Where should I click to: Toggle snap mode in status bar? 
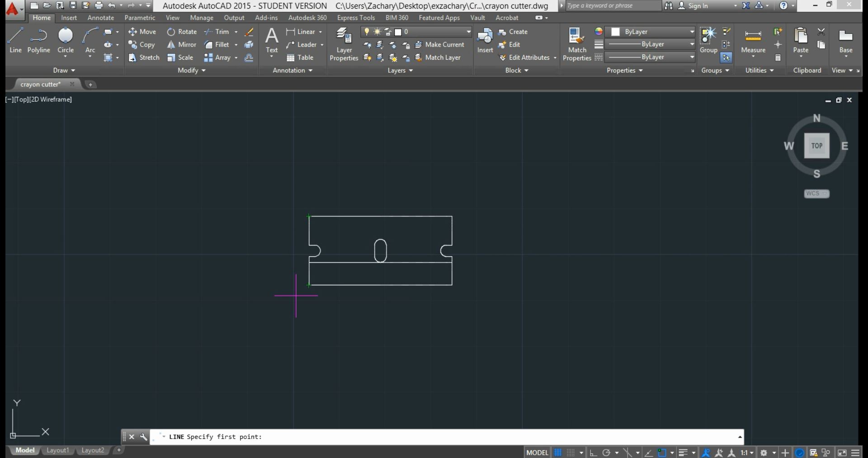tap(571, 453)
